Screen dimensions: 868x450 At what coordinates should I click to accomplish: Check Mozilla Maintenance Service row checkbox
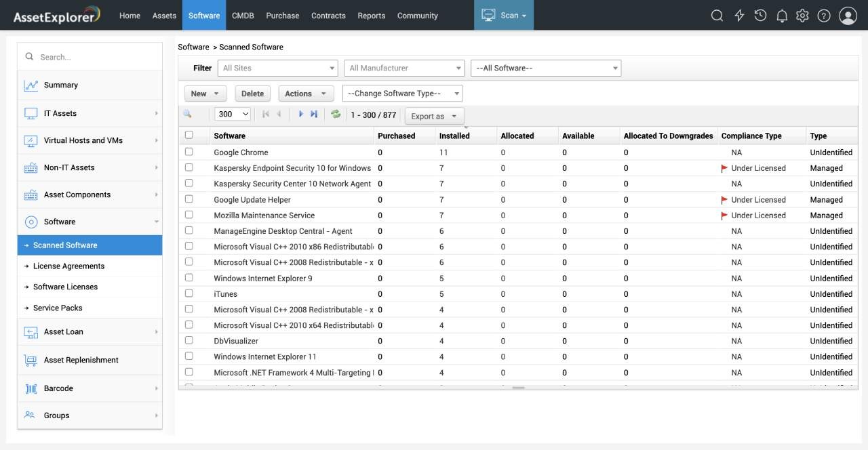pyautogui.click(x=189, y=215)
